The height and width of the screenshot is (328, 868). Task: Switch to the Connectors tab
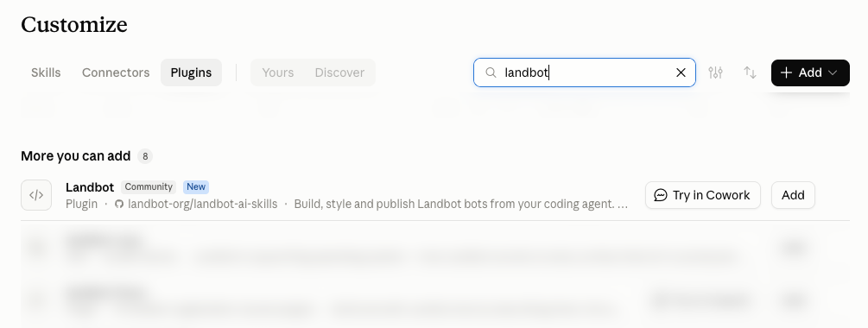point(116,73)
